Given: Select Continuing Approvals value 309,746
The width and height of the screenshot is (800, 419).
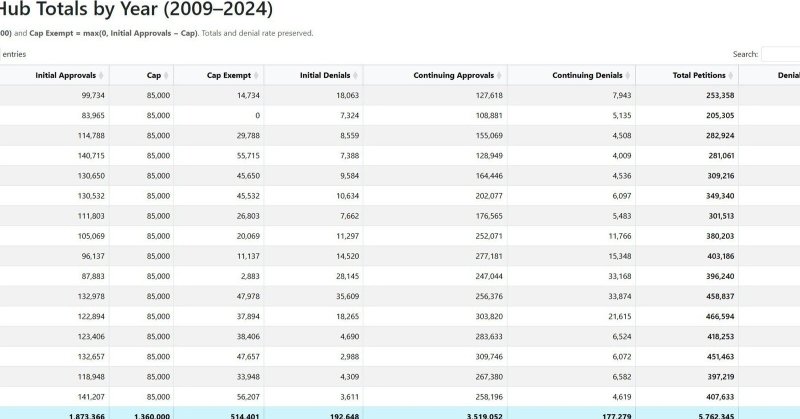Looking at the screenshot, I should pyautogui.click(x=489, y=357).
